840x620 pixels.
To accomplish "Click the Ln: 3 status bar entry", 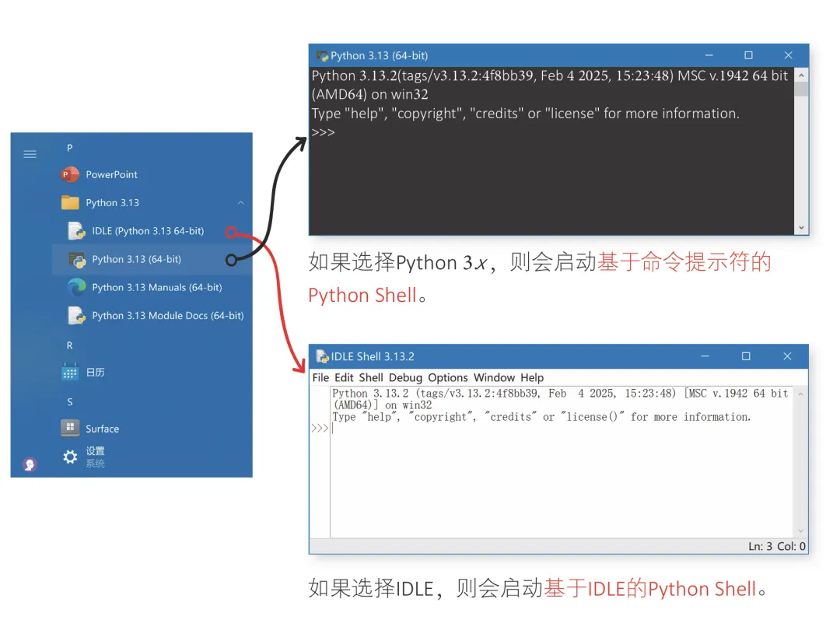I will pos(760,546).
